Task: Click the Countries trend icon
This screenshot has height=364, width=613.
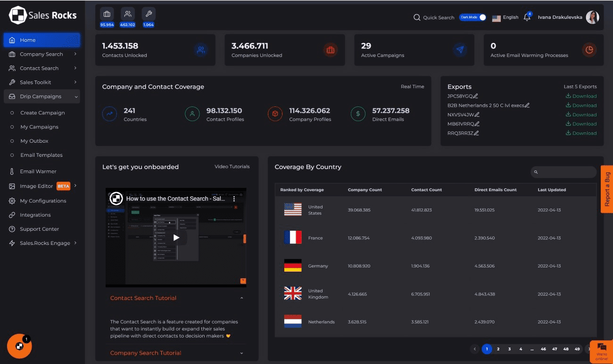Action: (x=109, y=114)
